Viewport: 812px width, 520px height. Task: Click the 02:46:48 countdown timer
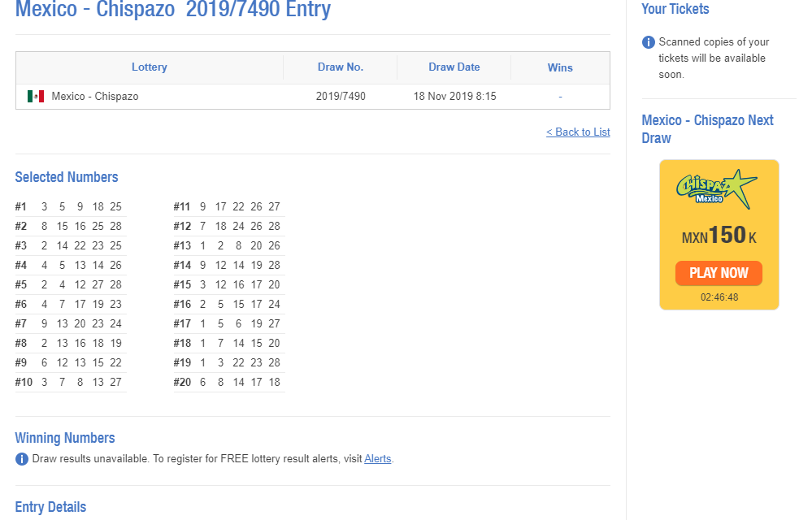click(719, 297)
